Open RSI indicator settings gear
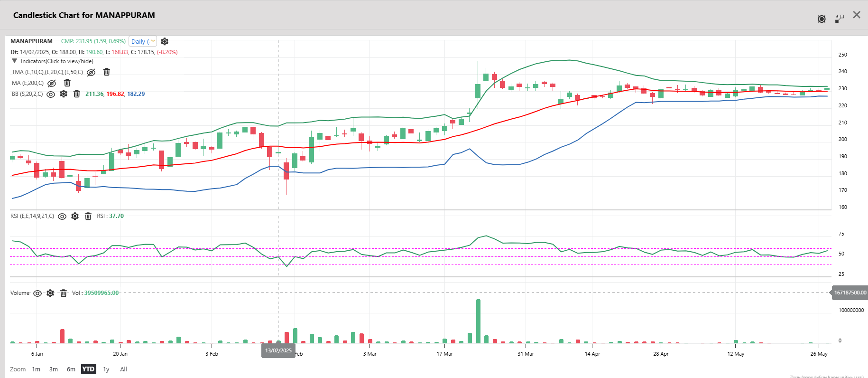Screen dimensions: 868x378 pos(75,216)
